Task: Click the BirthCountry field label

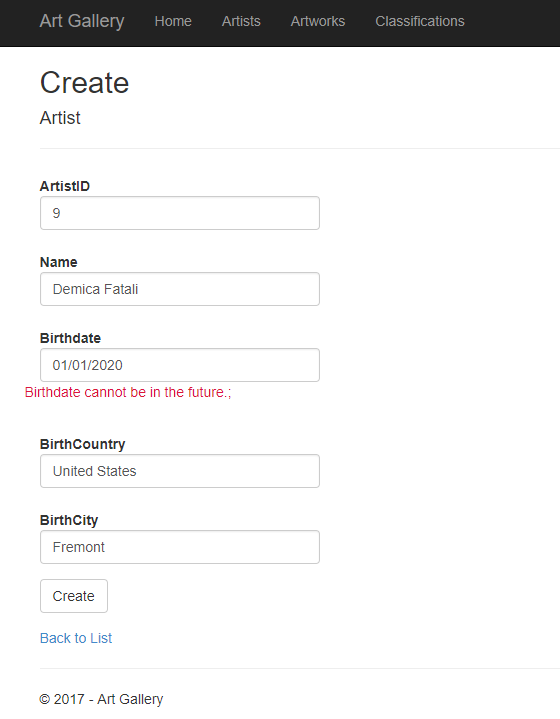Action: coord(83,444)
